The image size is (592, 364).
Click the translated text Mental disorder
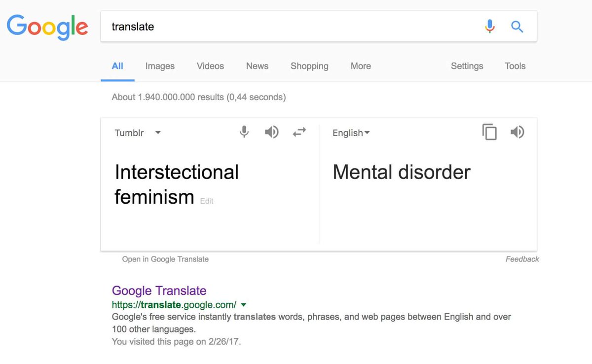pyautogui.click(x=402, y=172)
